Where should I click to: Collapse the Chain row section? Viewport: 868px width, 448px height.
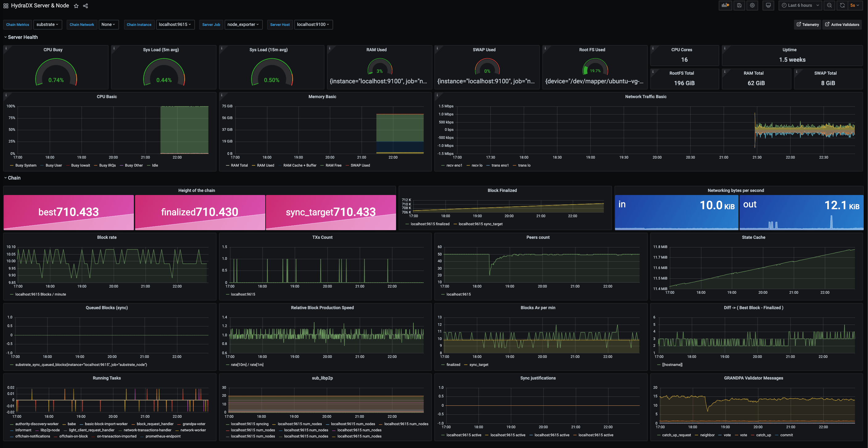14,178
